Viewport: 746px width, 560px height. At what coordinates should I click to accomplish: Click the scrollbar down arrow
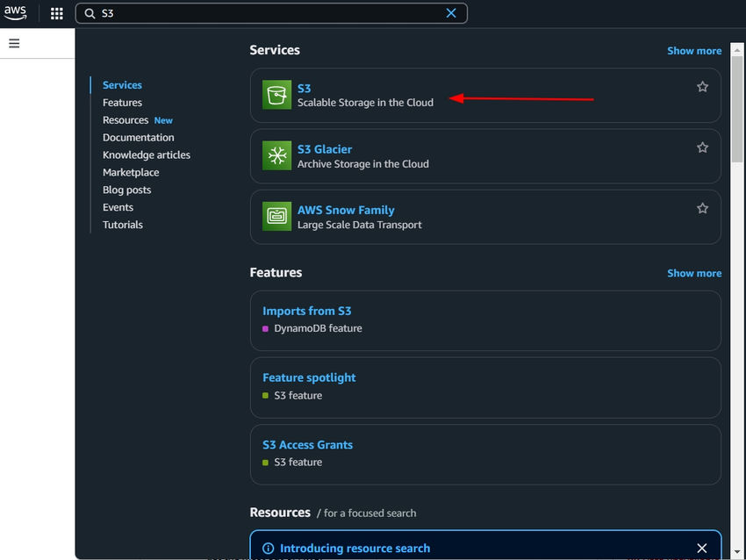(x=737, y=551)
